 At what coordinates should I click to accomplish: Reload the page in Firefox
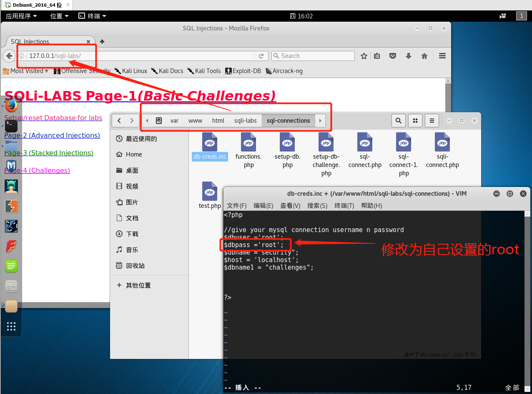261,56
